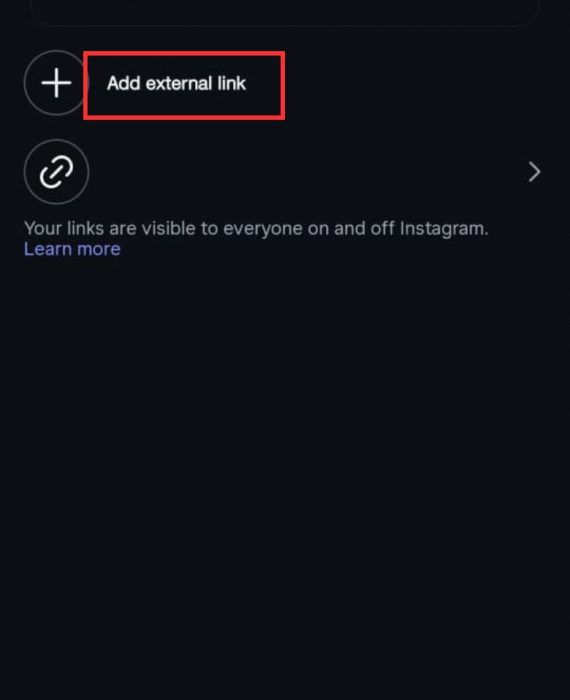Image resolution: width=570 pixels, height=700 pixels.
Task: Open the row with the chain link emblem
Action: pyautogui.click(x=285, y=172)
